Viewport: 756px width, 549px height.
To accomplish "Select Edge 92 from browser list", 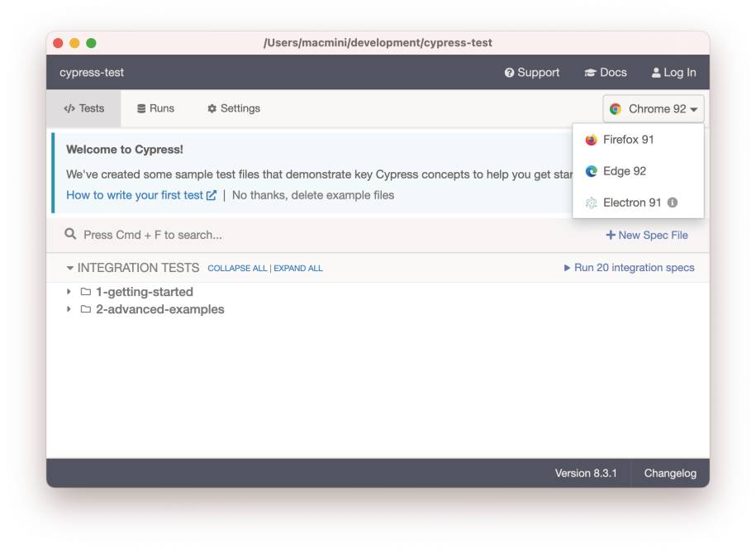I will click(638, 171).
